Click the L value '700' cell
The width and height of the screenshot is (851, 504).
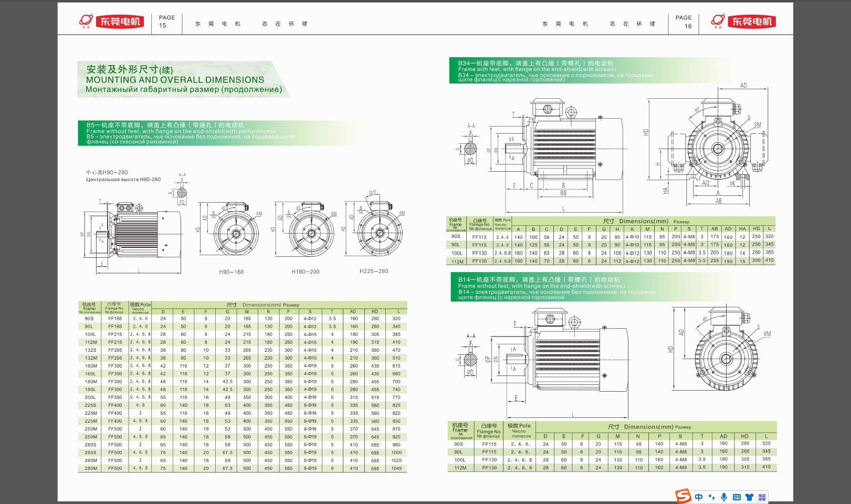(396, 382)
